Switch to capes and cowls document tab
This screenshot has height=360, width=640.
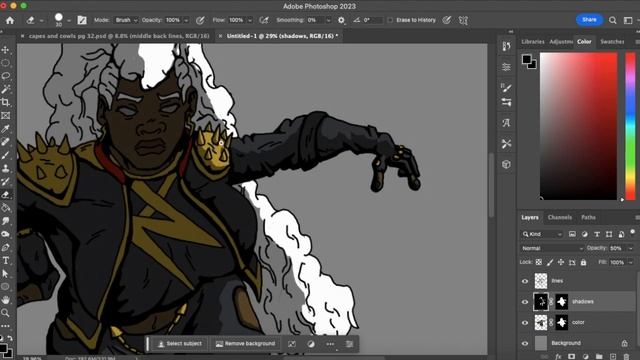click(119, 36)
